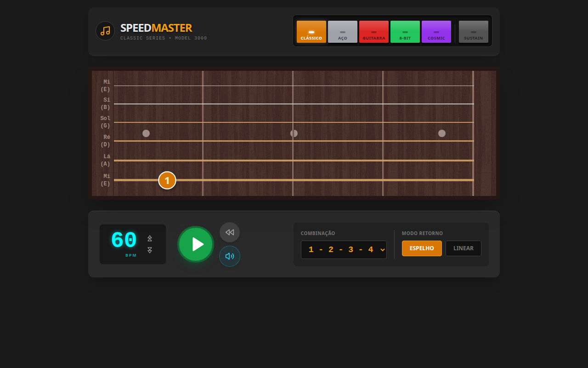Start playback with the green play button
588x368 pixels.
pos(196,244)
